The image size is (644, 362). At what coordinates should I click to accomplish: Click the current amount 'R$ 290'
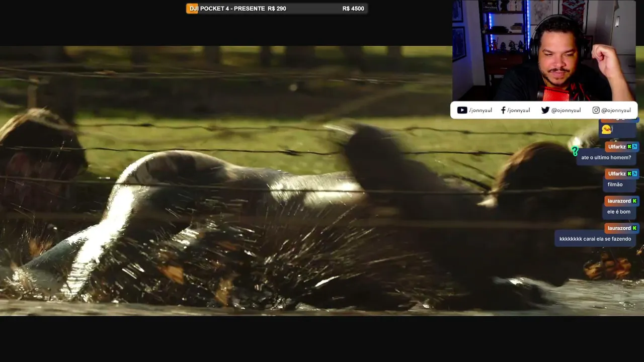(x=277, y=9)
